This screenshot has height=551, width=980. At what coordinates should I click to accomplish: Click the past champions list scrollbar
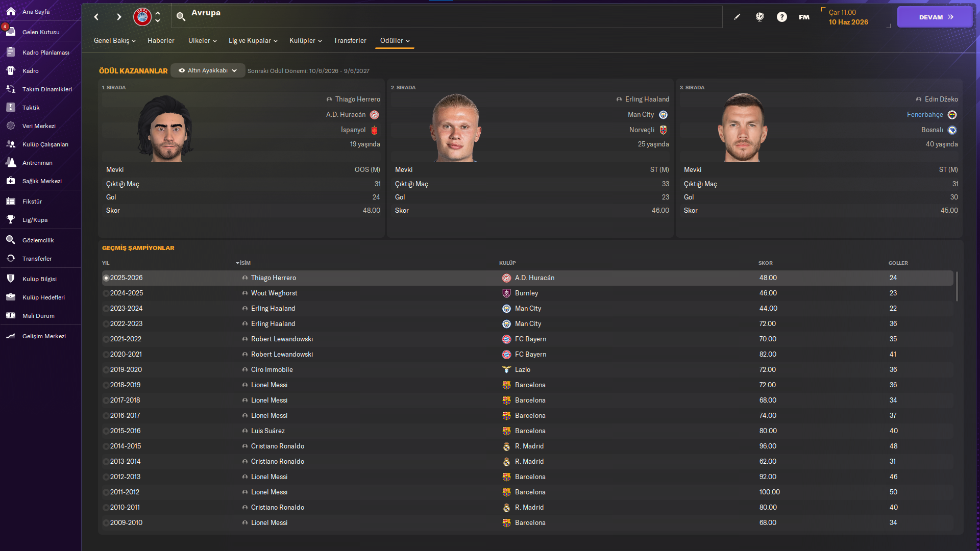[957, 286]
